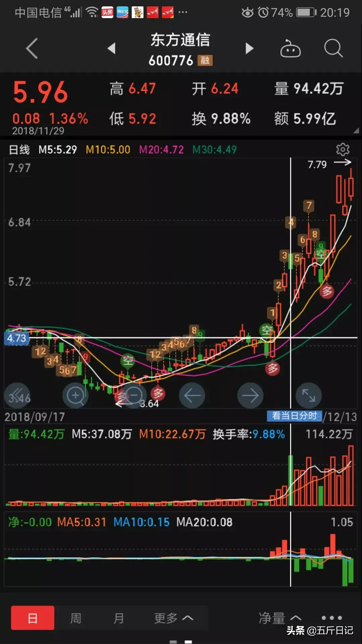This screenshot has width=362, height=644.
Task: Move crosshair right with arrow button
Action: point(250,395)
